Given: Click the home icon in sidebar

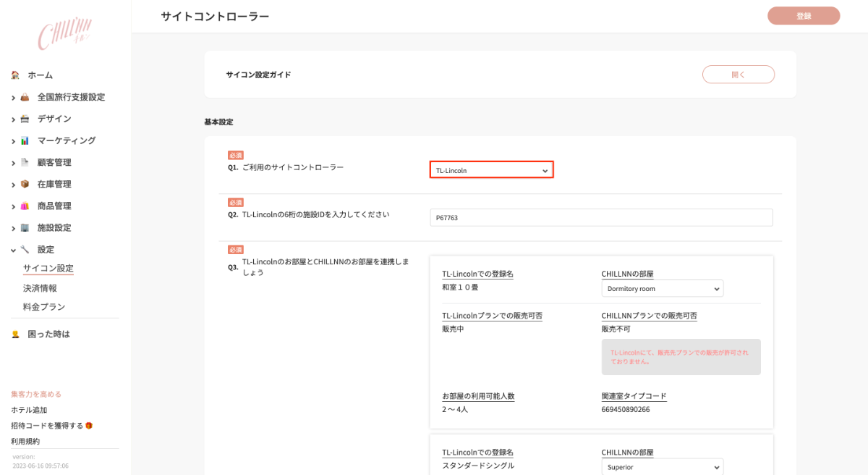Looking at the screenshot, I should [x=15, y=75].
